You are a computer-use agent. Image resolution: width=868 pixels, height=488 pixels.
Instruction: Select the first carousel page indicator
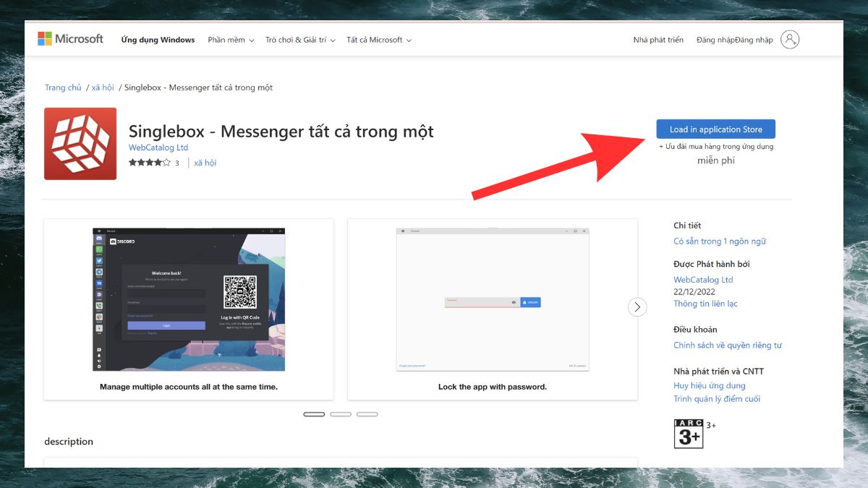(x=314, y=414)
